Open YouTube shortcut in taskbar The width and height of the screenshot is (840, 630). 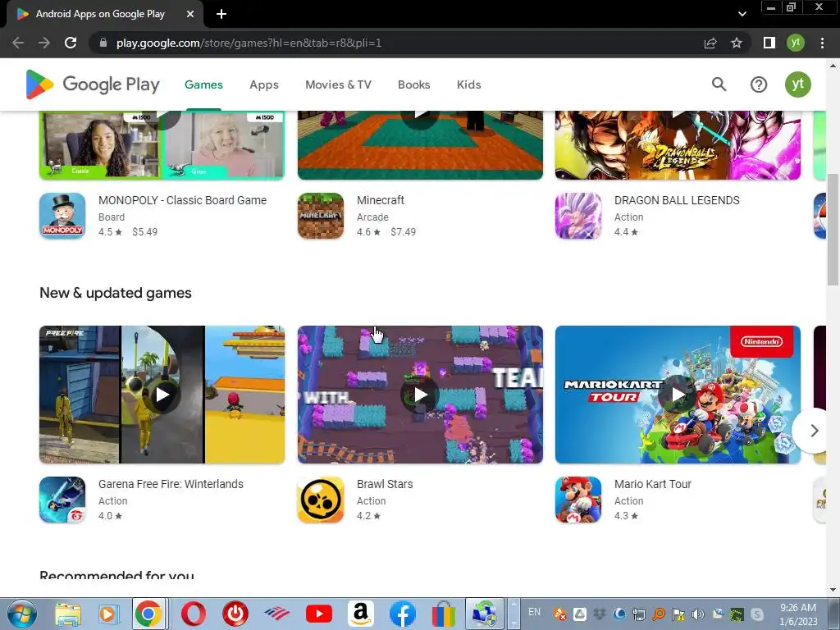pyautogui.click(x=319, y=614)
